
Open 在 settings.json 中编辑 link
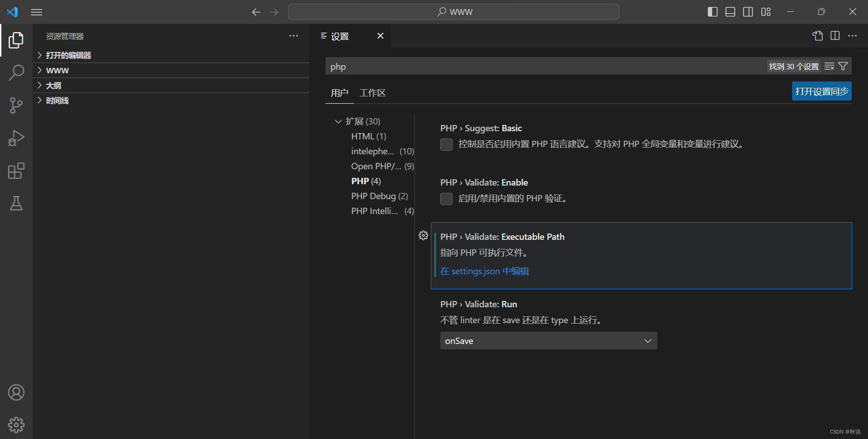(485, 271)
